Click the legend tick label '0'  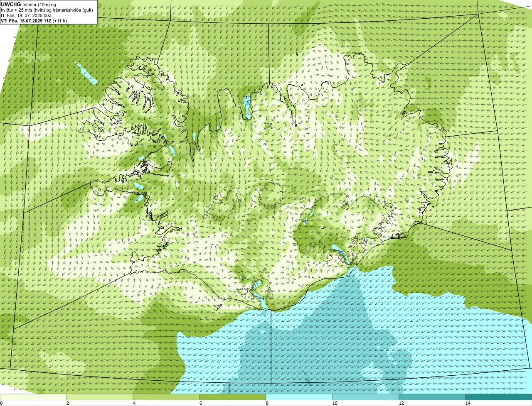pos(1,403)
